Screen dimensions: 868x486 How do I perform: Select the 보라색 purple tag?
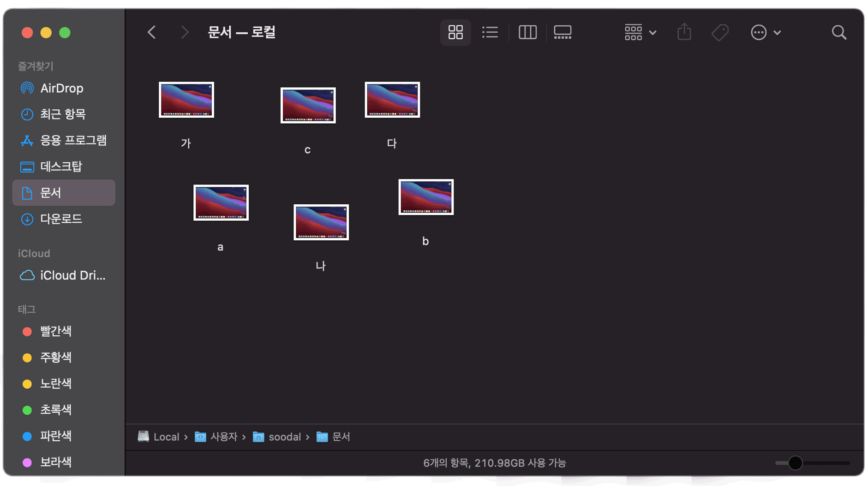tap(64, 462)
